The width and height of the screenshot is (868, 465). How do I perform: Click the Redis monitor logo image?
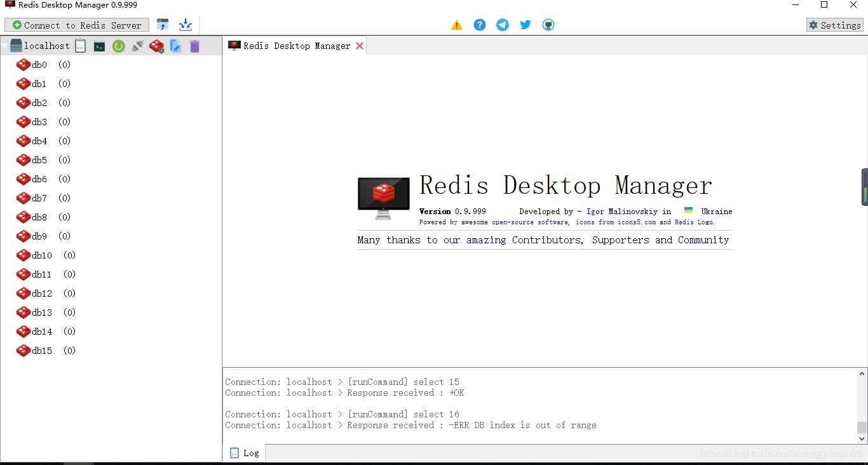point(384,198)
